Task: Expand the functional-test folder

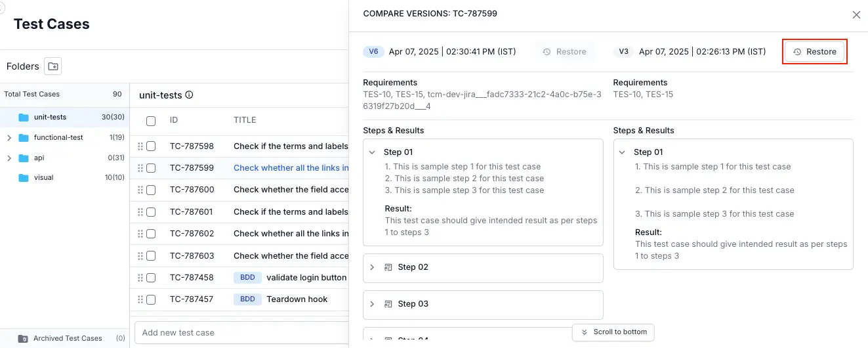Action: point(9,138)
